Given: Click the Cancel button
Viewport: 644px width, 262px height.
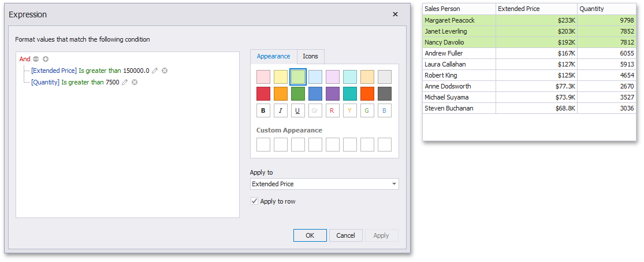Looking at the screenshot, I should [345, 235].
